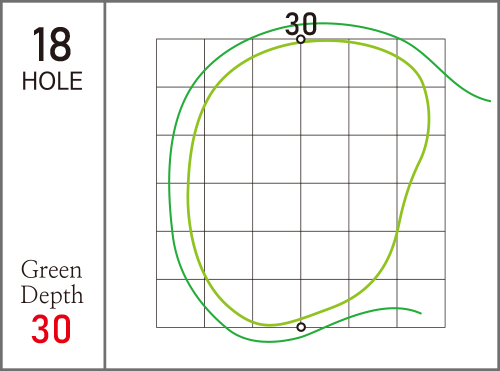500x371 pixels.
Task: Click the top-left corner of the grid
Action: pyautogui.click(x=157, y=39)
